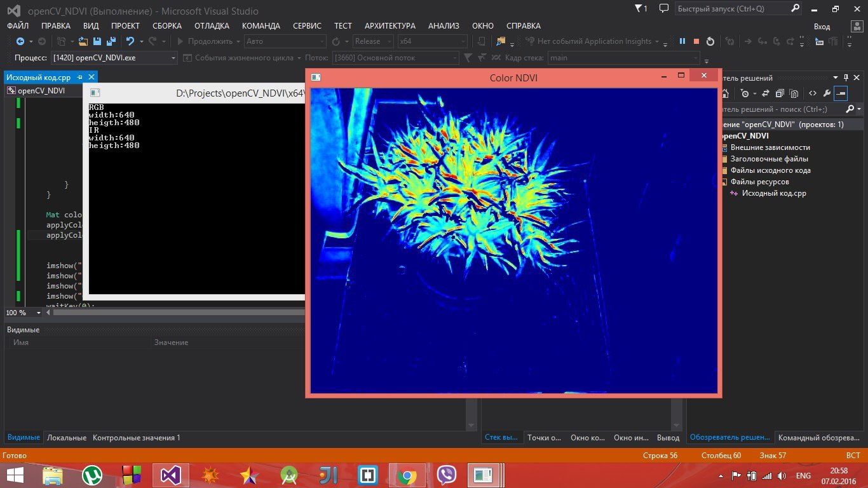This screenshot has height=488, width=868.
Task: Stop debugging with the red square
Action: point(696,41)
